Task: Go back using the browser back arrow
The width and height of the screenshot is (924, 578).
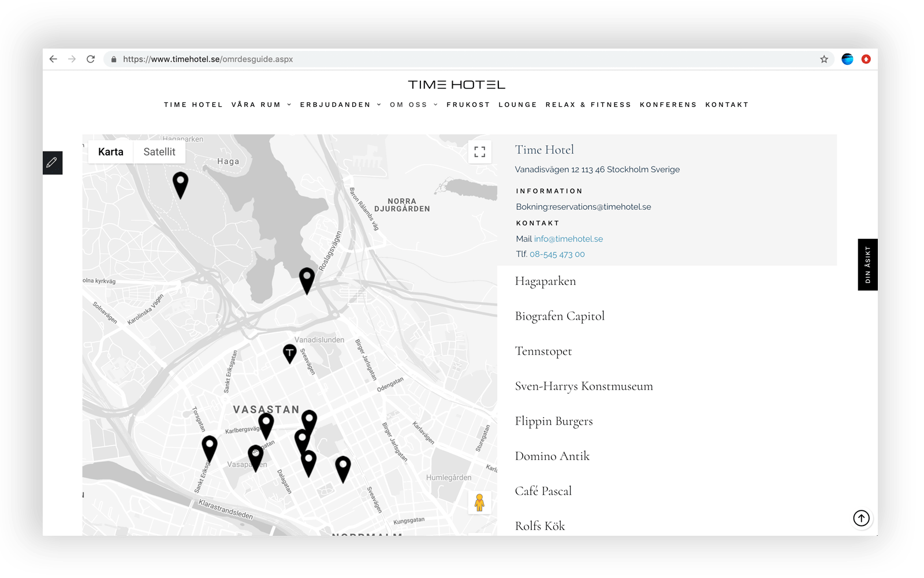Action: 53,59
